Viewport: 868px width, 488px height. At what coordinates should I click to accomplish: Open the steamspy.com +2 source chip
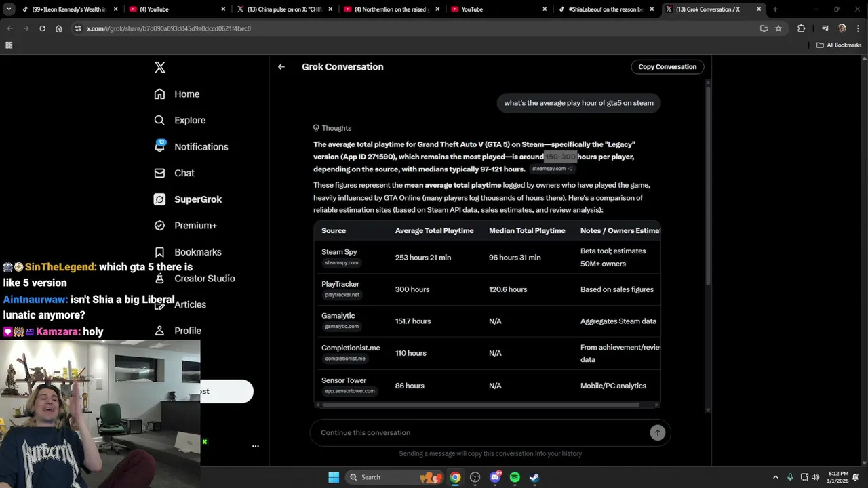[x=552, y=169]
